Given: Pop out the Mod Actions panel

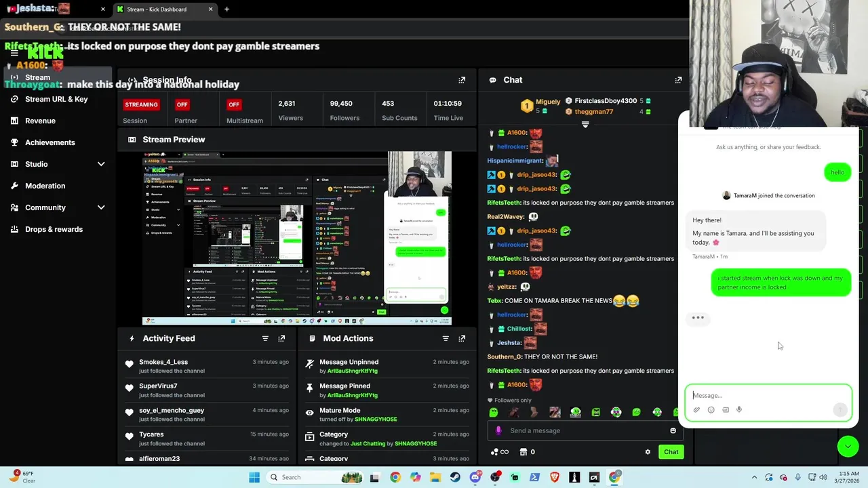Looking at the screenshot, I should point(462,338).
